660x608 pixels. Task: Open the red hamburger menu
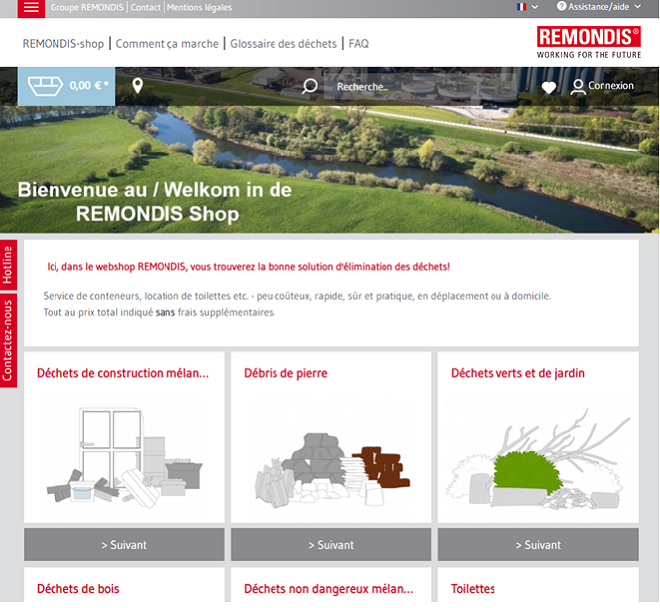31,8
